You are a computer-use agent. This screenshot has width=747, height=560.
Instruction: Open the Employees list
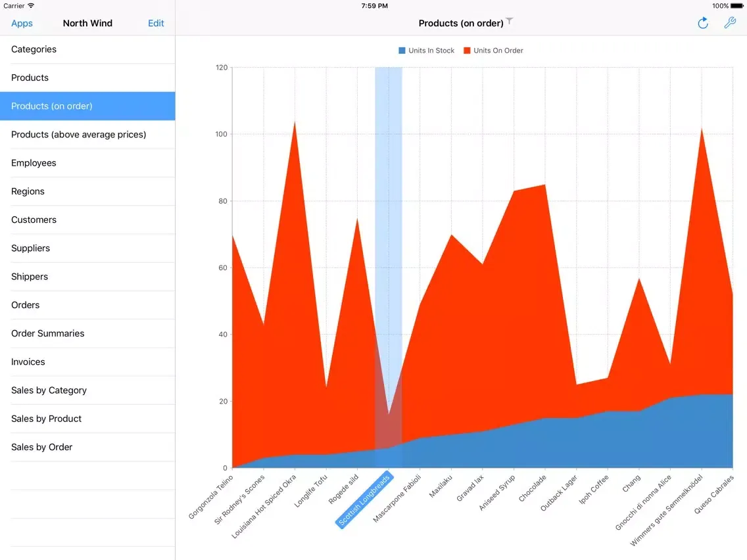pyautogui.click(x=87, y=163)
